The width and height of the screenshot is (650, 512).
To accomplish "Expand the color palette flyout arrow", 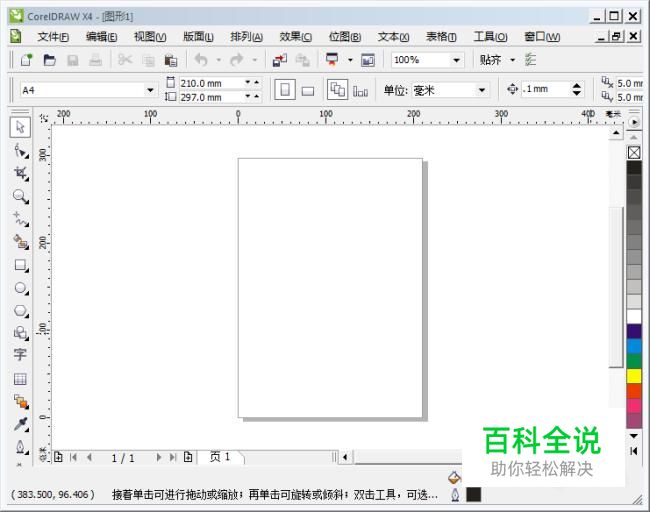I will click(634, 122).
